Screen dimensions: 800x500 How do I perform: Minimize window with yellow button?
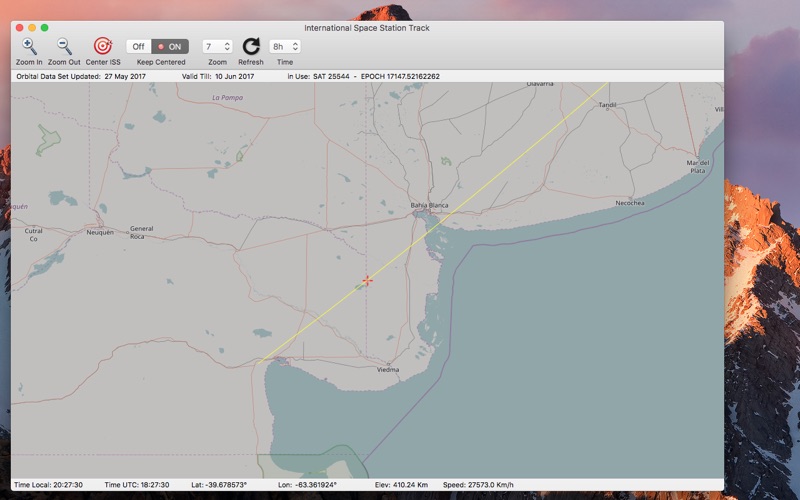[x=32, y=28]
